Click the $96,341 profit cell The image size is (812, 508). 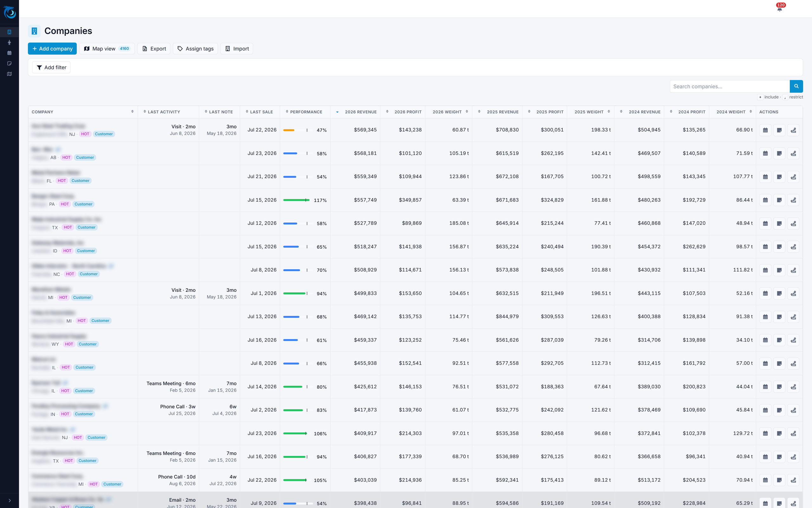pyautogui.click(x=696, y=456)
